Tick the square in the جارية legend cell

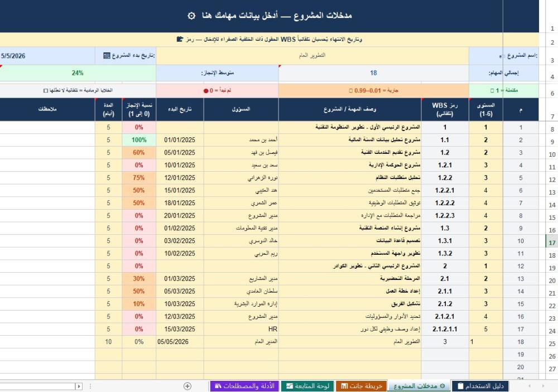(x=350, y=90)
